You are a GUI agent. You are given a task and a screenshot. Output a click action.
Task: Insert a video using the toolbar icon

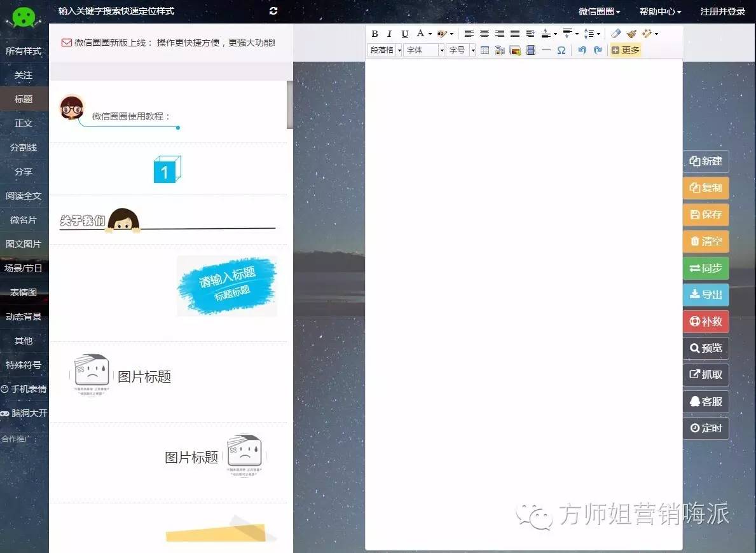tap(531, 50)
